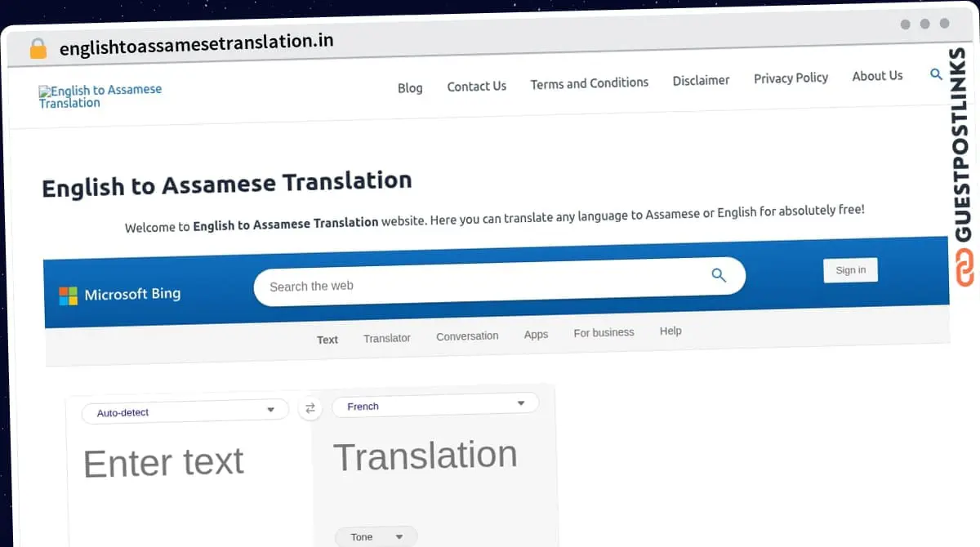Image resolution: width=980 pixels, height=547 pixels.
Task: Click the Sign in button
Action: coord(851,270)
